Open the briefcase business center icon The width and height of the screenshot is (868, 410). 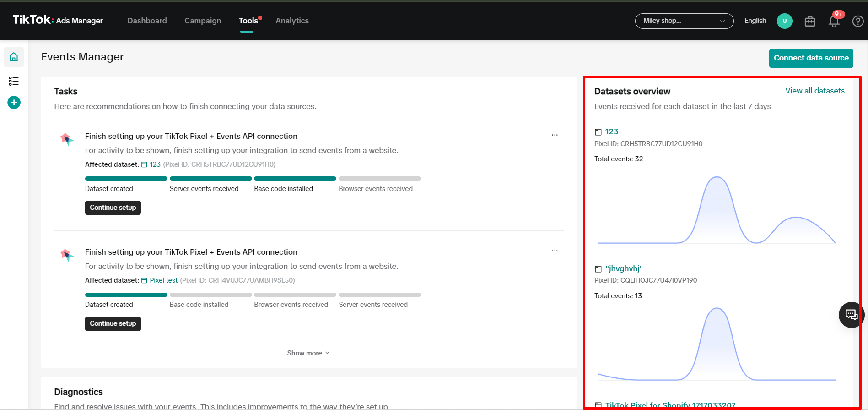(809, 21)
